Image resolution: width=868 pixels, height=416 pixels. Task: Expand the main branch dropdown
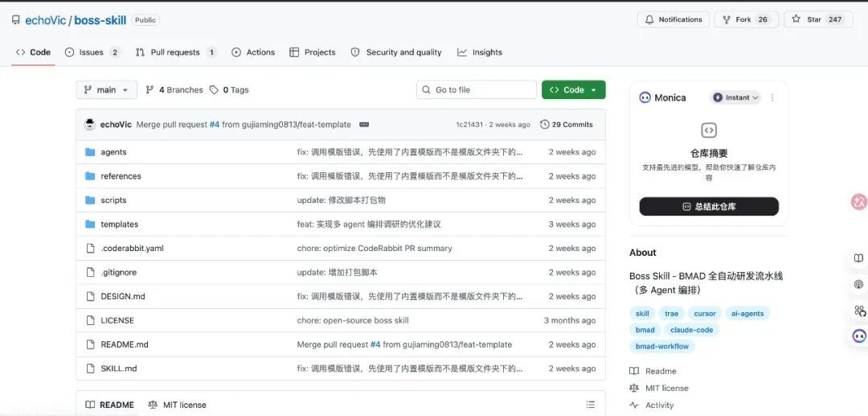[106, 90]
